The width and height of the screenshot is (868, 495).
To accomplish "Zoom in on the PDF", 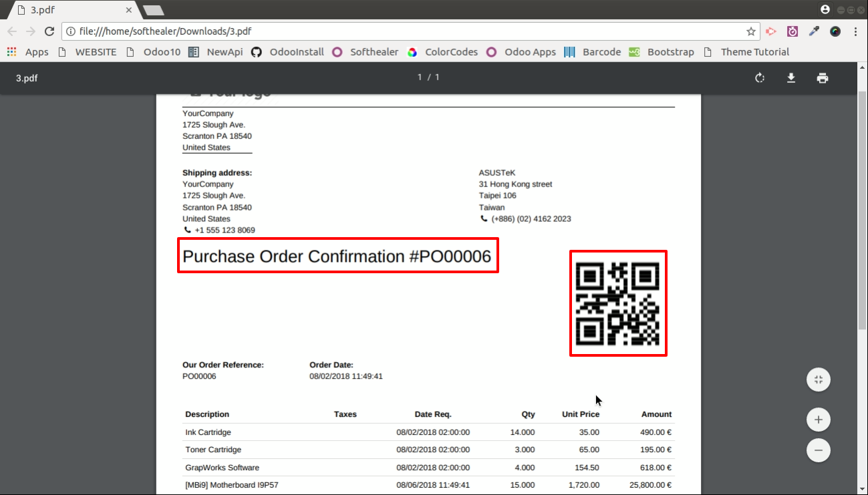I will pyautogui.click(x=819, y=420).
